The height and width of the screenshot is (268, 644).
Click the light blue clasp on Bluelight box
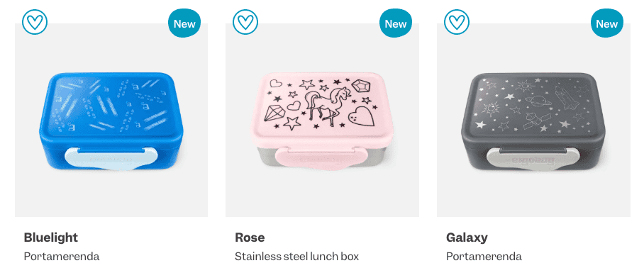[111, 158]
